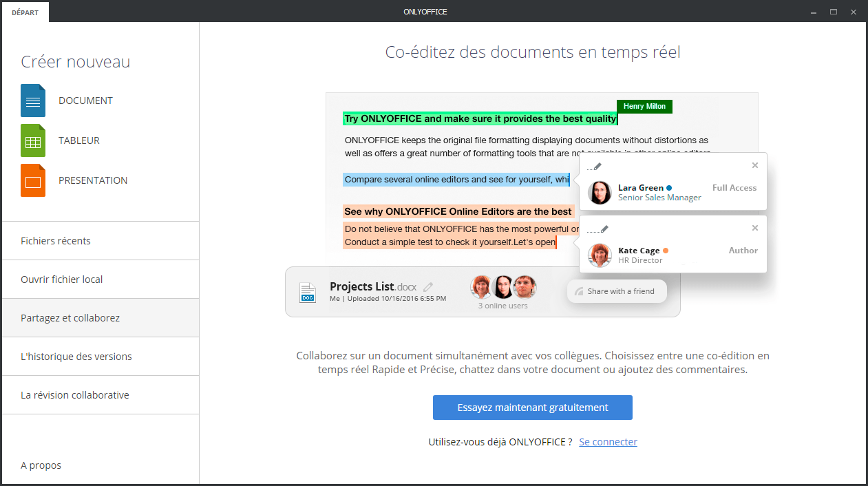Image resolution: width=868 pixels, height=486 pixels.
Task: Open Fichiers récents section
Action: [x=100, y=241]
